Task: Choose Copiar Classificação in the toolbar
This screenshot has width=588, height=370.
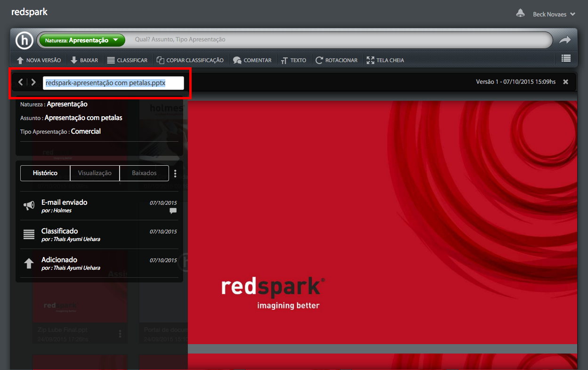Action: [x=190, y=60]
